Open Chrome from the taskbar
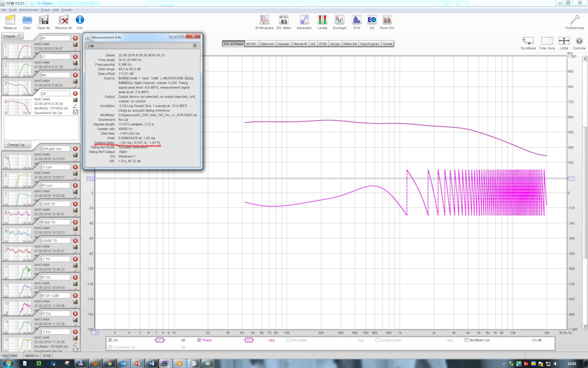588x368 pixels. [109, 363]
